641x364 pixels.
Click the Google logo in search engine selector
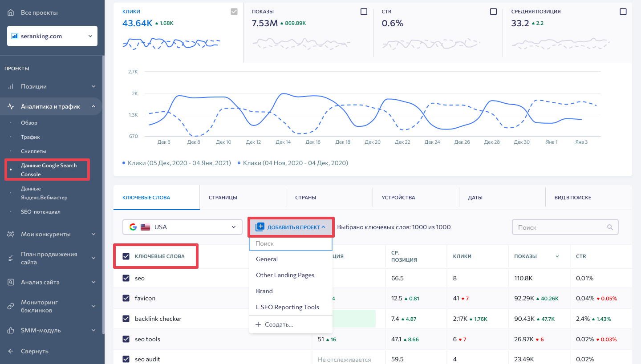point(133,227)
